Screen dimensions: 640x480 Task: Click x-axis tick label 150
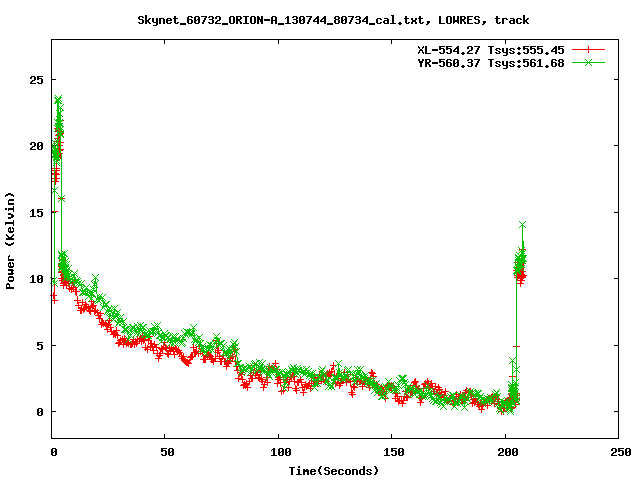[394, 452]
